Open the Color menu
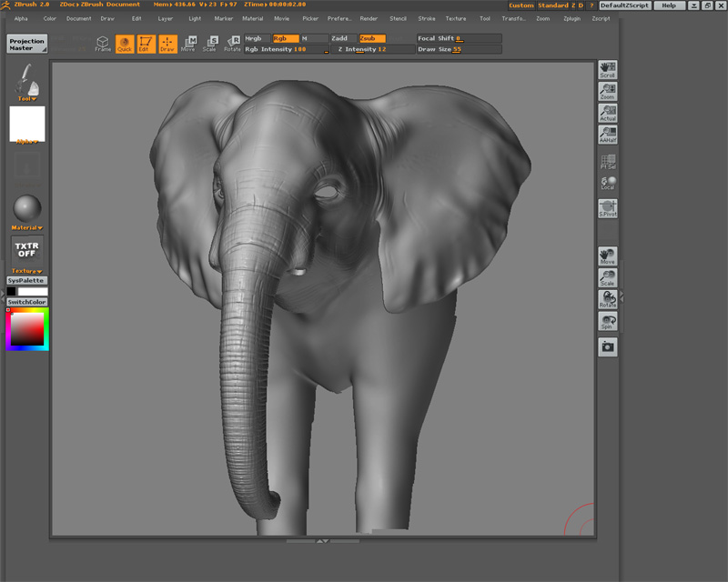Image resolution: width=728 pixels, height=582 pixels. coord(50,18)
